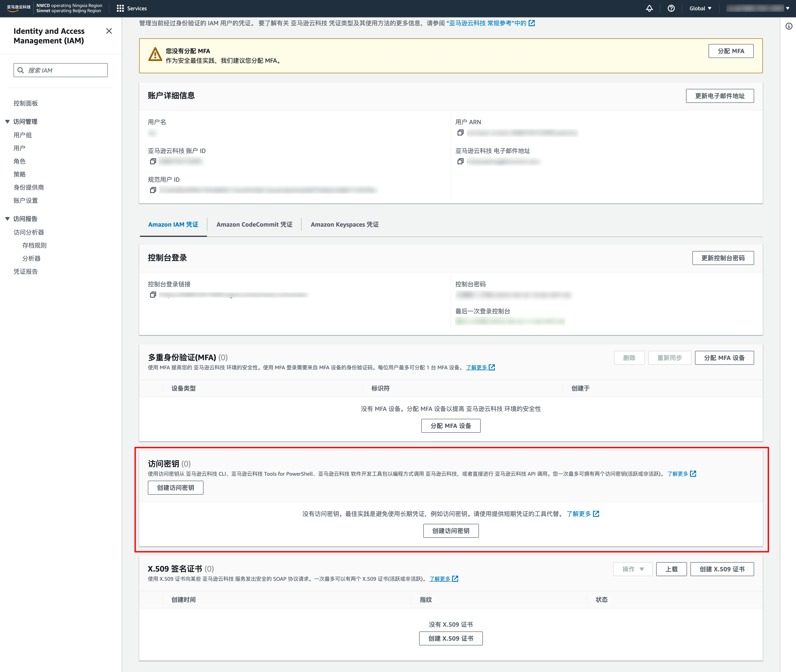
Task: Collapse the 访问管理 section
Action: [7, 122]
